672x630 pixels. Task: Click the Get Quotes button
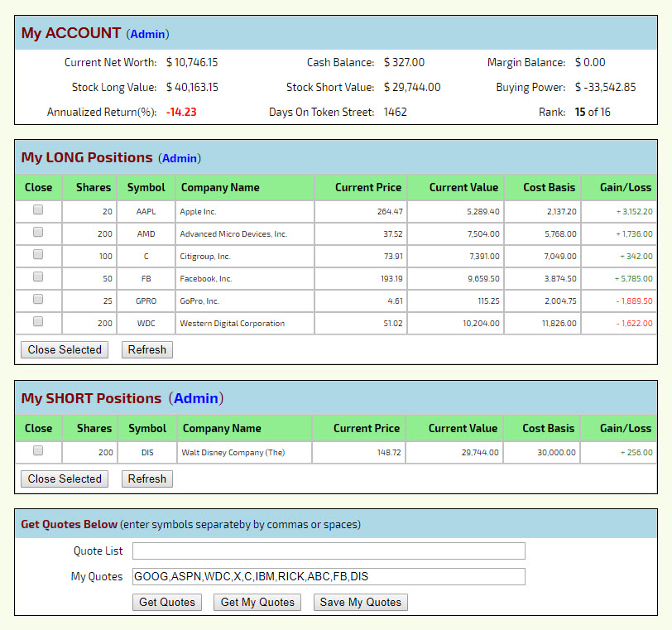click(x=167, y=603)
